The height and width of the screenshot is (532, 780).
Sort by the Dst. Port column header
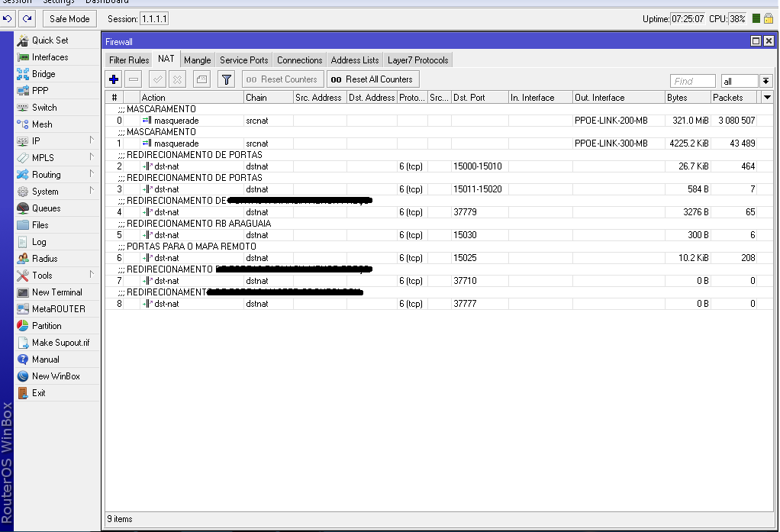pyautogui.click(x=479, y=98)
